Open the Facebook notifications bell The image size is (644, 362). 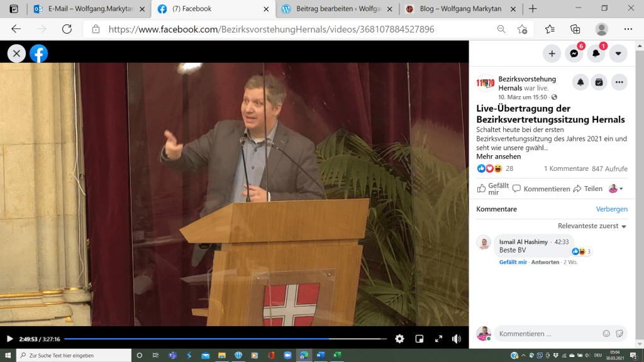596,54
